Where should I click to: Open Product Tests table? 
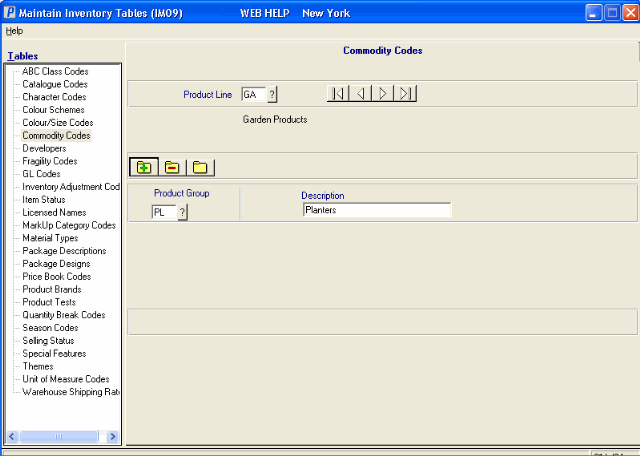click(x=49, y=302)
